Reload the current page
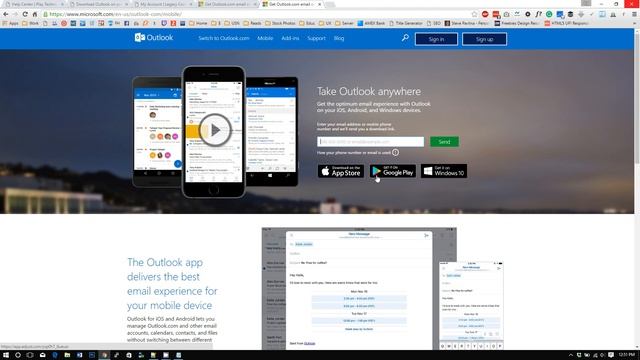 click(25, 14)
